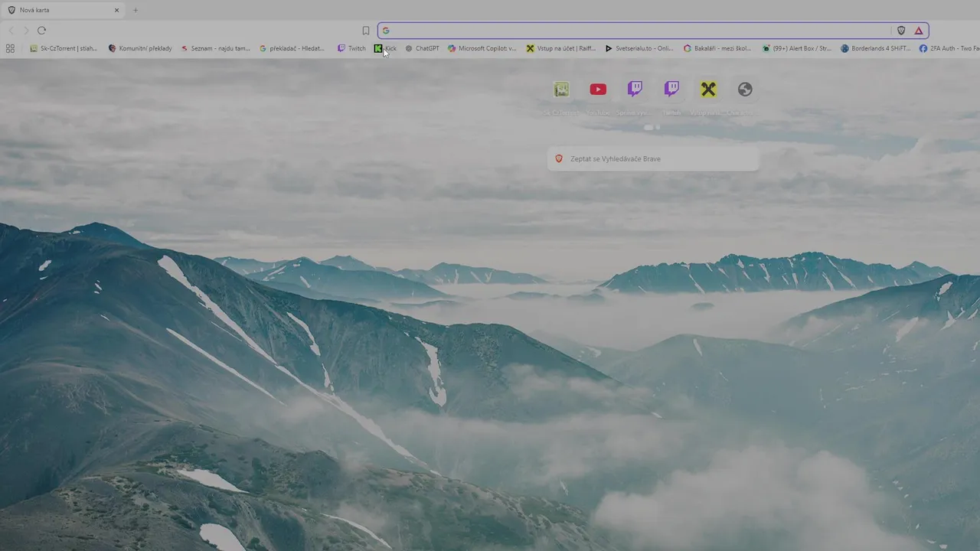Open the globe Character top site tile
The height and width of the screenshot is (551, 980).
click(745, 96)
